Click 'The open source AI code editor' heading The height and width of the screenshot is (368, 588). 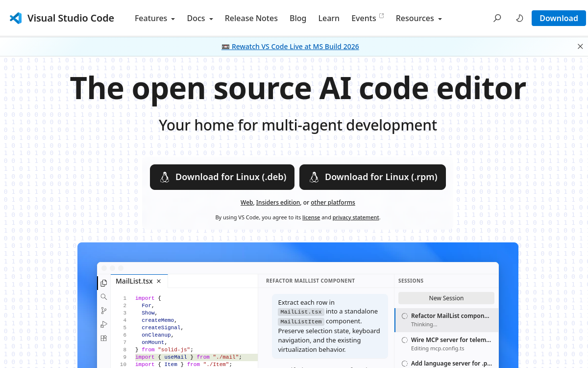[x=298, y=88]
